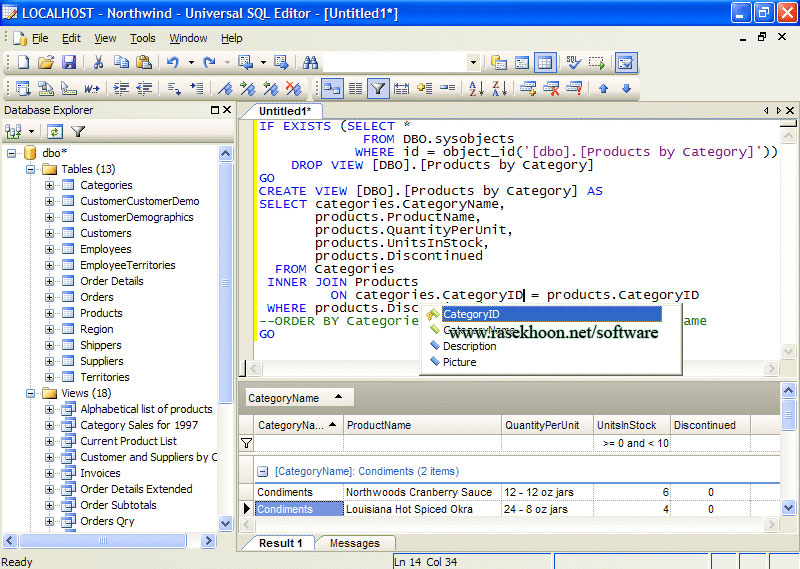
Task: Delete record with red X grid icon
Action: click(x=551, y=88)
